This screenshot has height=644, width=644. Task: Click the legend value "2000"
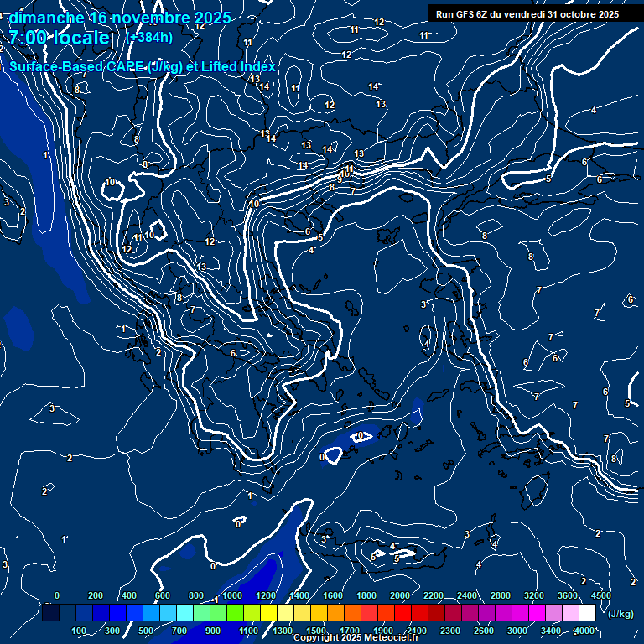click(400, 595)
